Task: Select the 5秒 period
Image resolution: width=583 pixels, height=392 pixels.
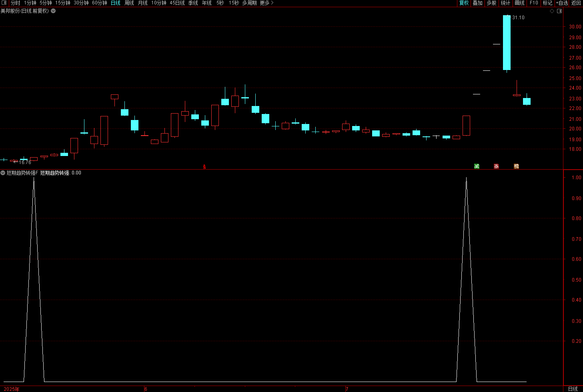Action: [x=220, y=3]
